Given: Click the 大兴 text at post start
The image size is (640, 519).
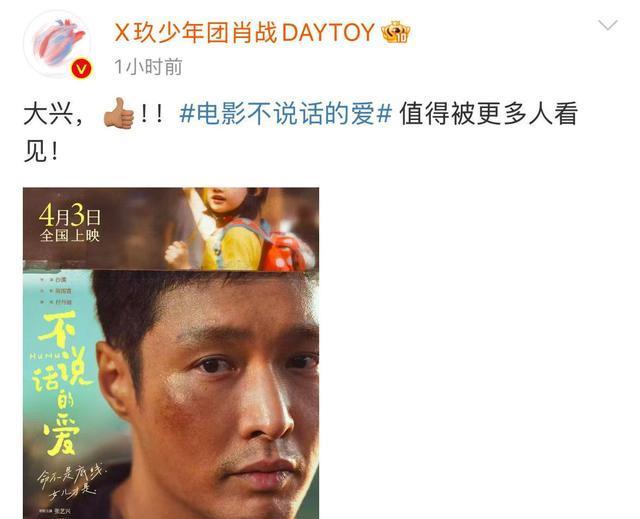Looking at the screenshot, I should (49, 114).
